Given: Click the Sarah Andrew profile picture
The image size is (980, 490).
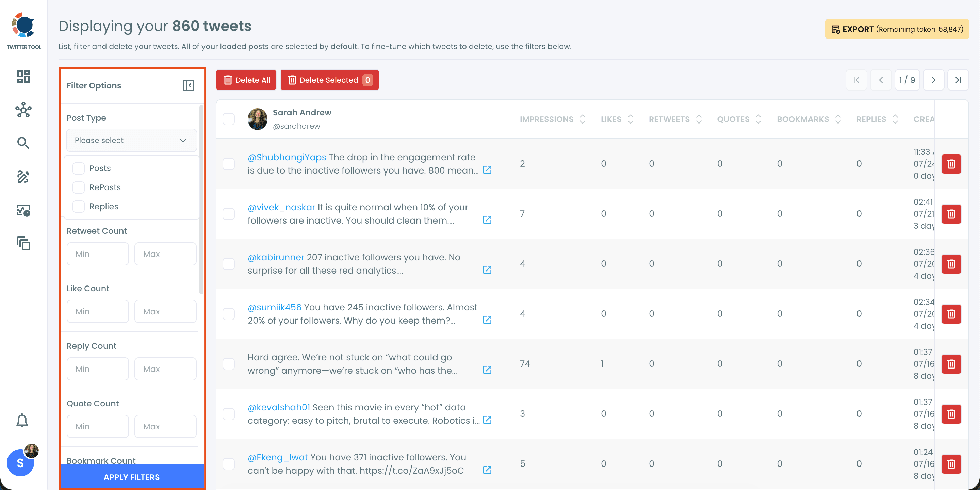Looking at the screenshot, I should pyautogui.click(x=258, y=119).
